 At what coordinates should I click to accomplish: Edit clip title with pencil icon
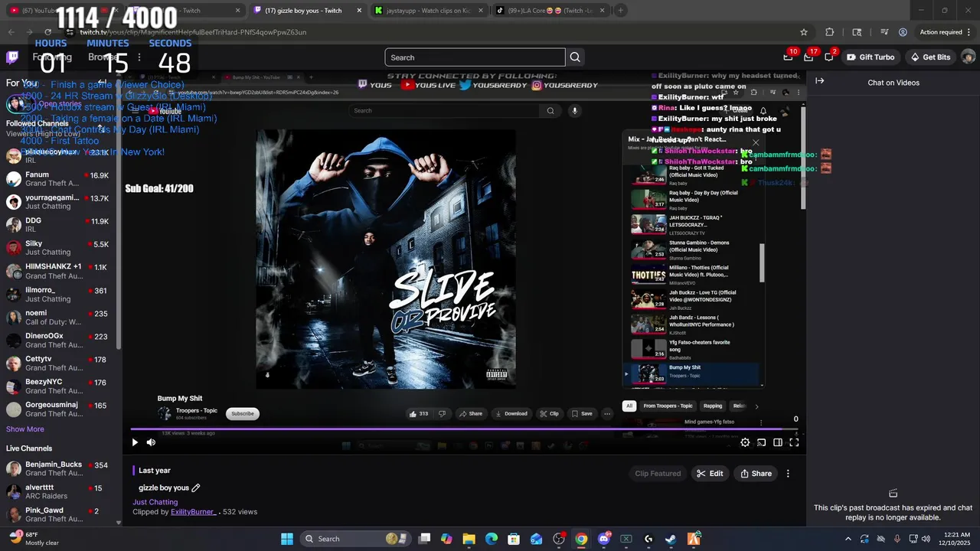[x=195, y=487]
